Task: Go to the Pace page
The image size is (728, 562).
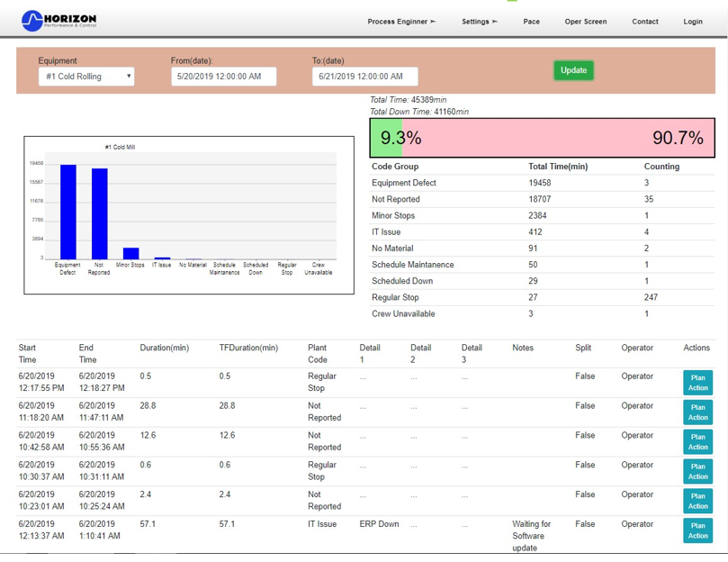Action: tap(531, 22)
